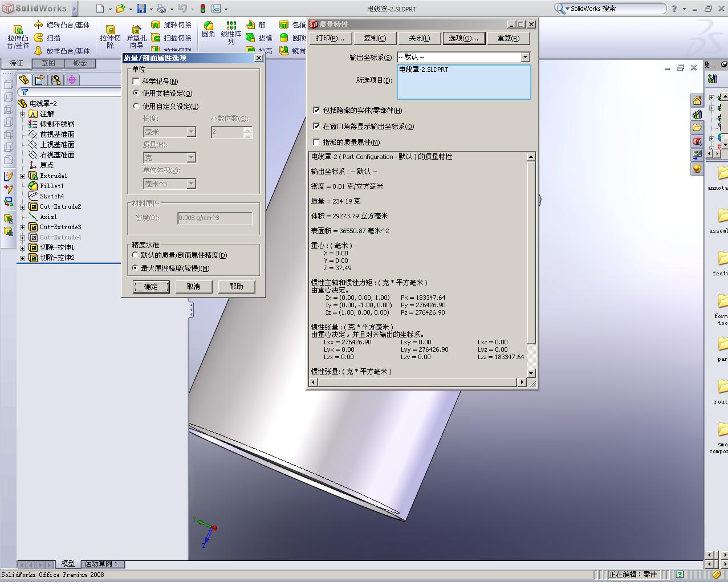Select the 扫描 sweep tool
The height and width of the screenshot is (582, 728).
[47, 38]
